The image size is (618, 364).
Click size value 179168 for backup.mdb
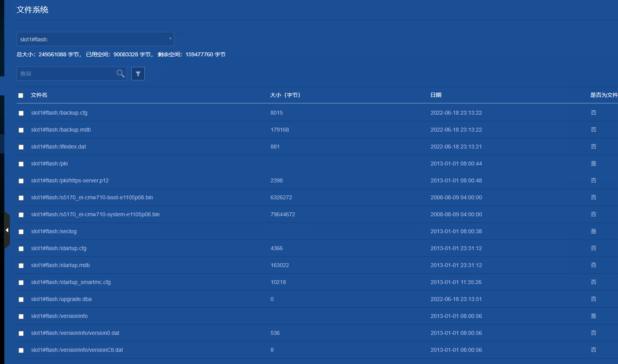point(280,130)
